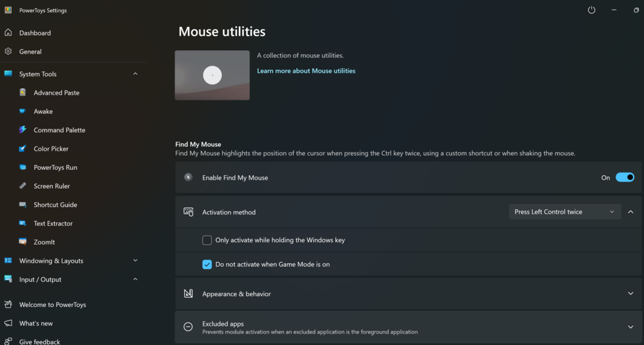Screen dimensions: 644x345
Task: Click the Find My Mouse section heading
Action: (198, 144)
